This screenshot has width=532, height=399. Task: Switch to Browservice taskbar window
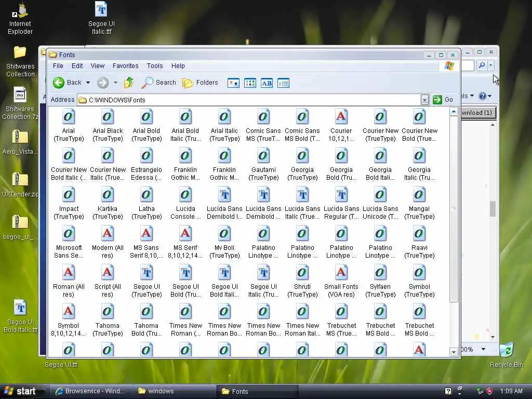[91, 391]
